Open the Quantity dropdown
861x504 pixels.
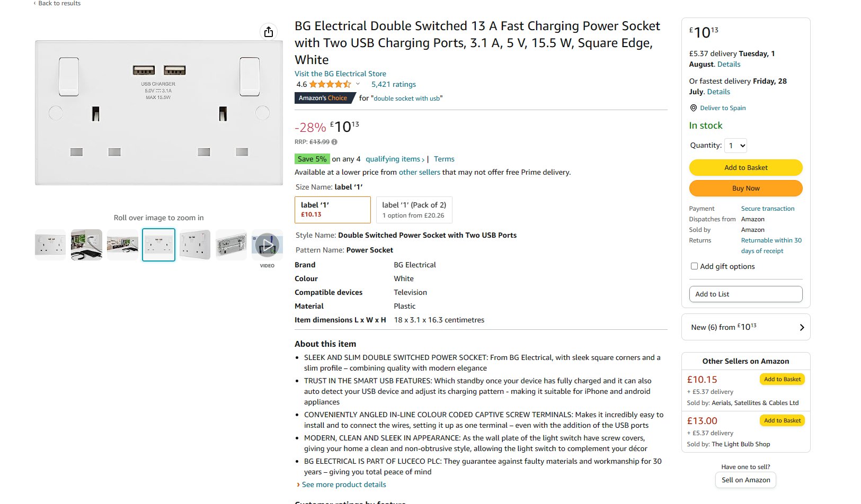click(x=736, y=146)
